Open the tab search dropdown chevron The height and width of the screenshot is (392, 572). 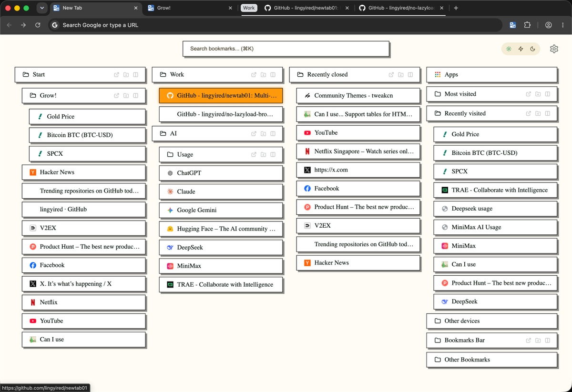coord(42,8)
